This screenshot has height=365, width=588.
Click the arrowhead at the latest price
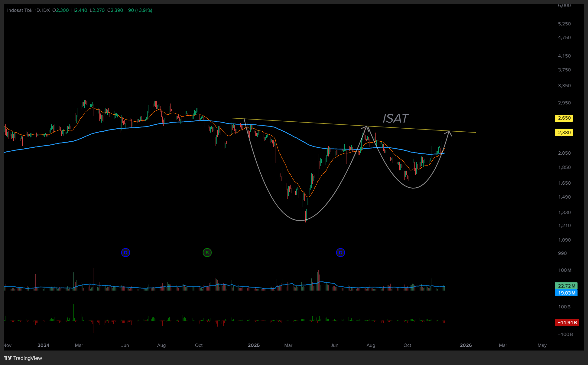tap(449, 132)
